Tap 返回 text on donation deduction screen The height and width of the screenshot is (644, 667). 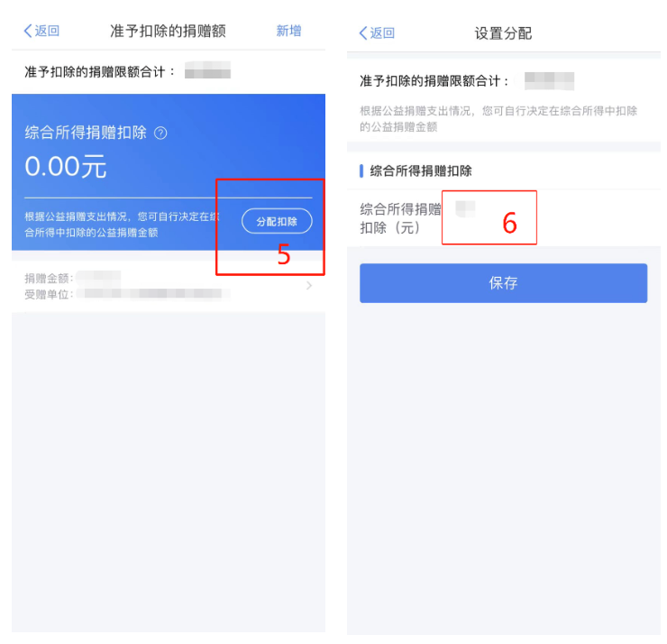point(47,31)
